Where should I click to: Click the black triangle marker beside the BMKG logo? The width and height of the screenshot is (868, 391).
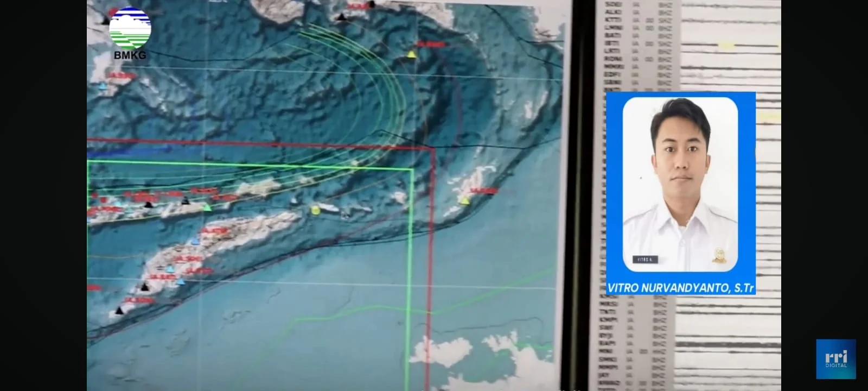105,21
